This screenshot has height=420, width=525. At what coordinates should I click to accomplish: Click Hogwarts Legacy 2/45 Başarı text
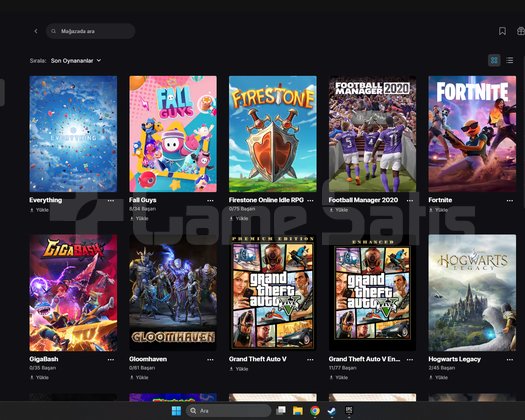click(x=442, y=368)
